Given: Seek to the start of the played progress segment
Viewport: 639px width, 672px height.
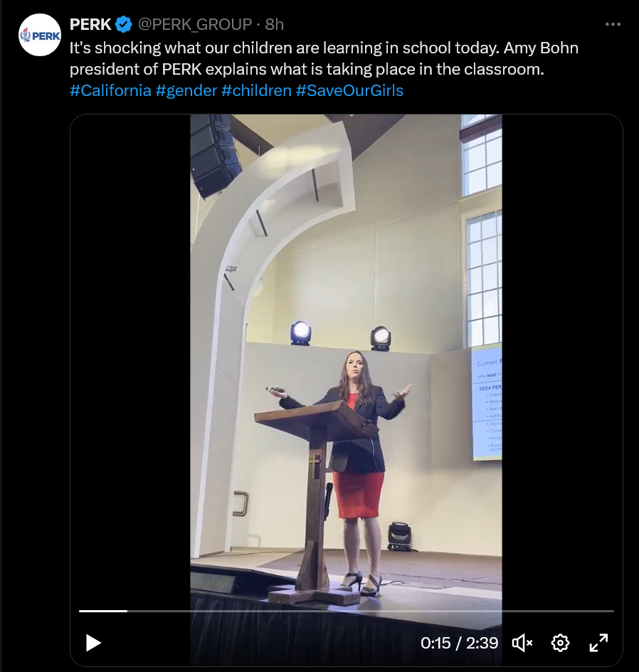Looking at the screenshot, I should click(x=80, y=611).
